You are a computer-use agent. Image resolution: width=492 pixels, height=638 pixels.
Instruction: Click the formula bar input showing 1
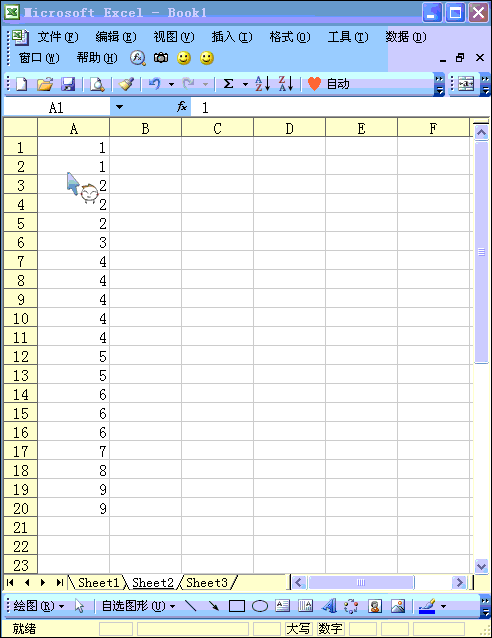[340, 107]
